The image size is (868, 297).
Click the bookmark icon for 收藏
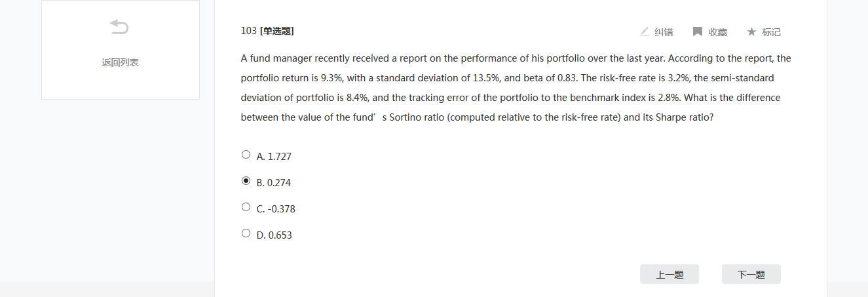coord(698,31)
